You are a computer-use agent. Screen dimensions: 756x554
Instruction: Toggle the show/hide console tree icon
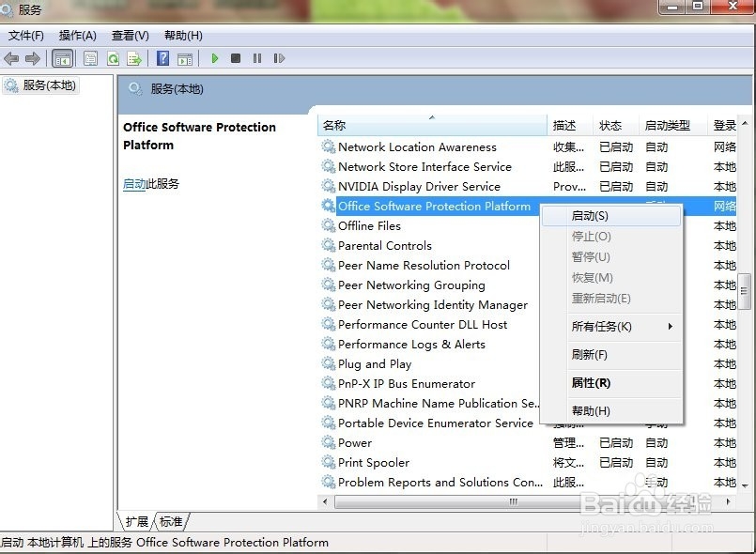tap(63, 59)
